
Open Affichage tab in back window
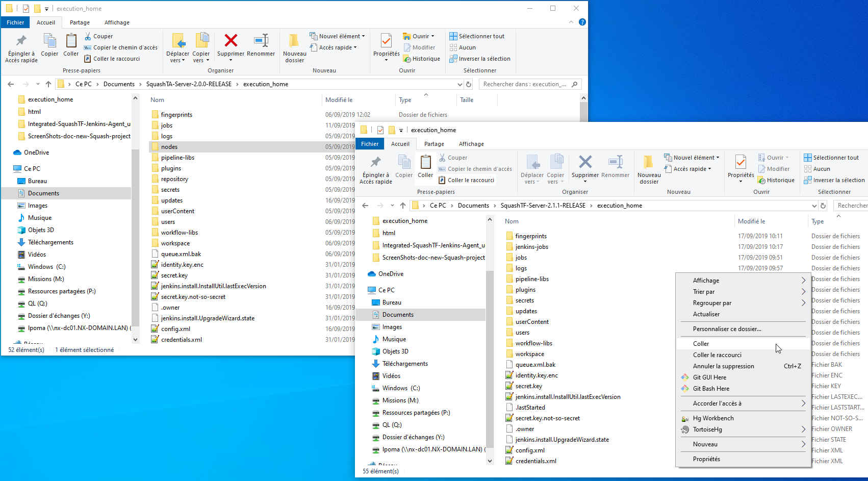point(117,22)
